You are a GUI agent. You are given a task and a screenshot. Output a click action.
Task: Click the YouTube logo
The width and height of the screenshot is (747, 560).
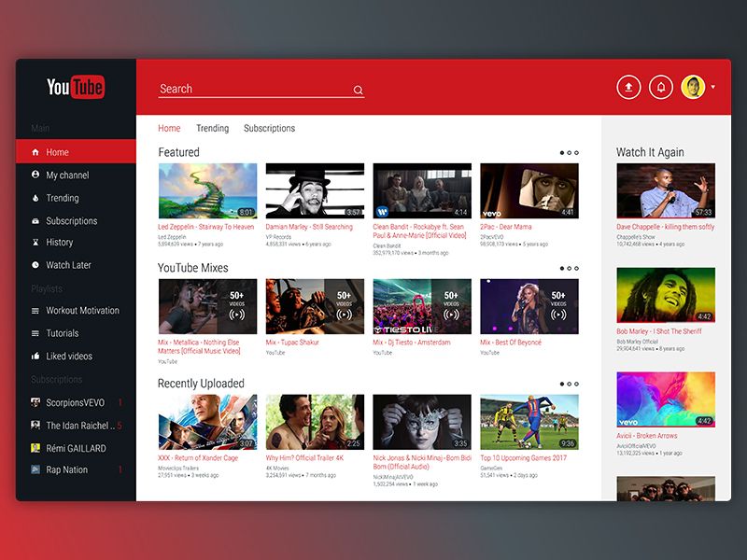(76, 87)
